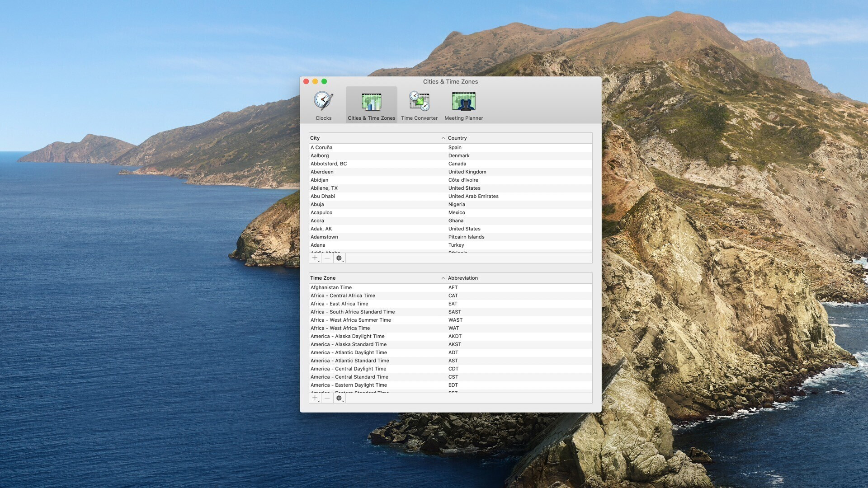Click the remove city button in top section
Viewport: 868px width, 488px height.
pos(327,258)
